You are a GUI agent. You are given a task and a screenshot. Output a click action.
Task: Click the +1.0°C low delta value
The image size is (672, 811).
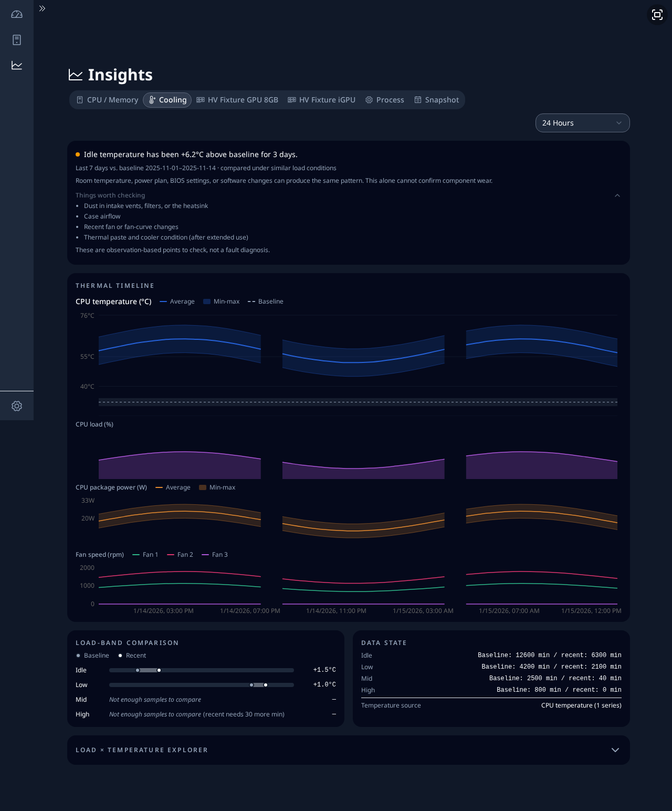[x=324, y=685]
